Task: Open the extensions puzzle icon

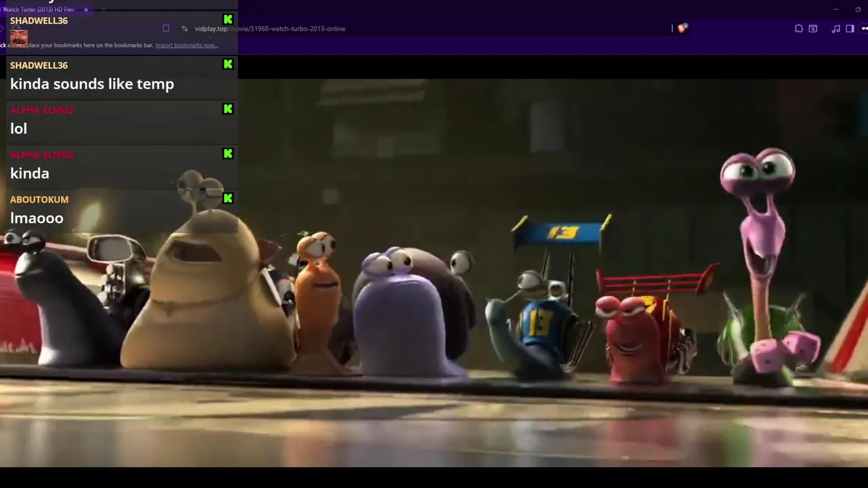Action: tap(799, 28)
